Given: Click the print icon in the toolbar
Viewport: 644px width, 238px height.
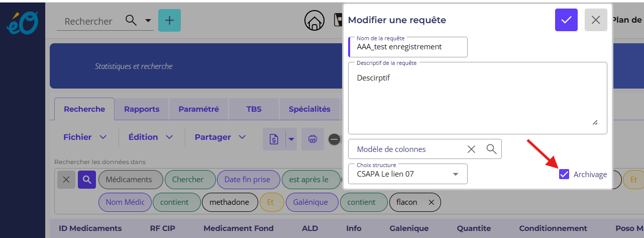Looking at the screenshot, I should [312, 139].
